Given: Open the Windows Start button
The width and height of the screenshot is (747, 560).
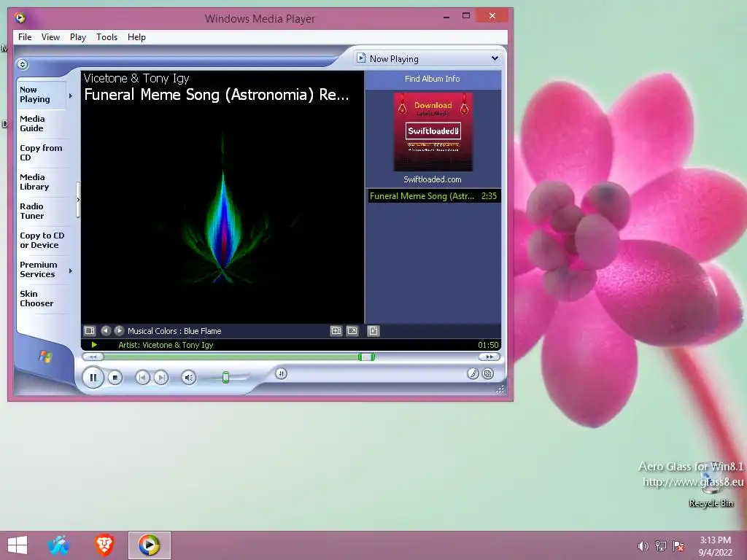Looking at the screenshot, I should (x=18, y=545).
